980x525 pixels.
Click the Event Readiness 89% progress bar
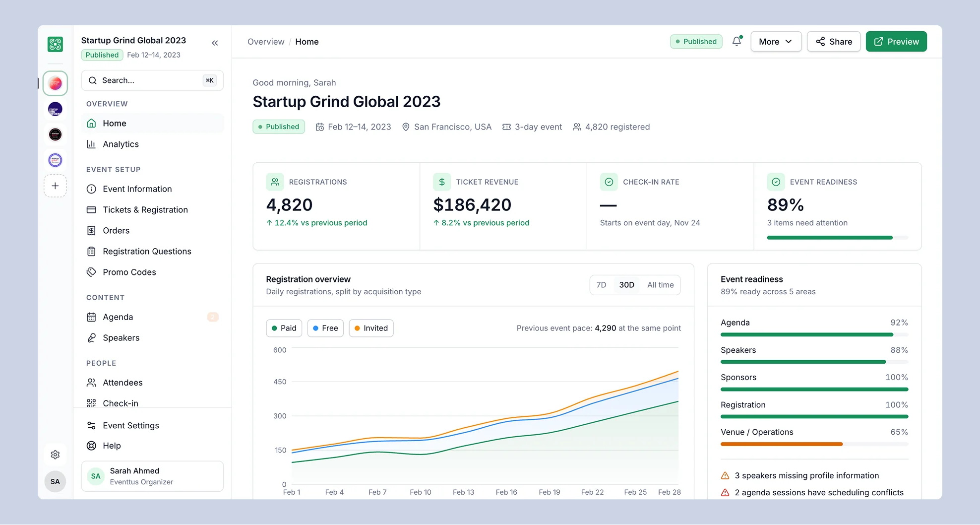click(x=838, y=238)
